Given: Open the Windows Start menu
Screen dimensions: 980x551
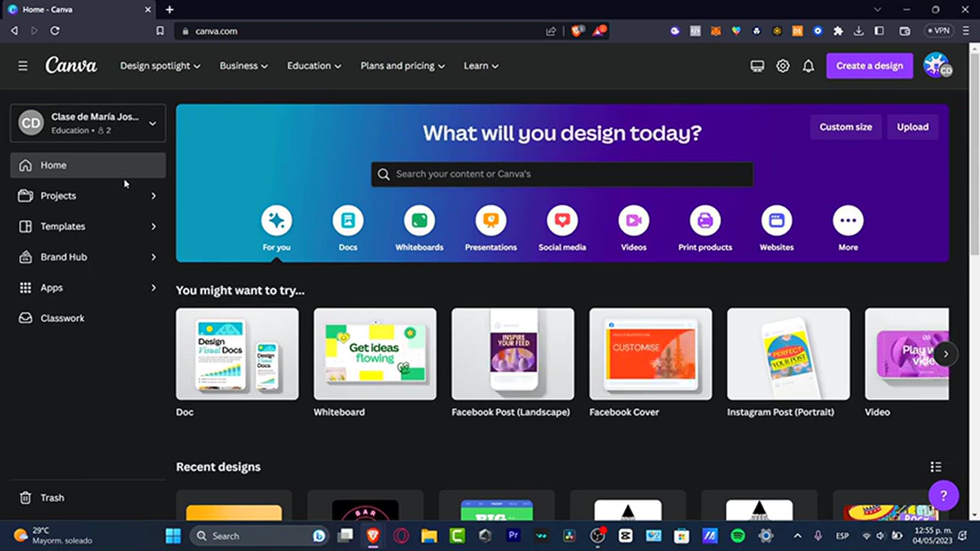Looking at the screenshot, I should [x=173, y=536].
